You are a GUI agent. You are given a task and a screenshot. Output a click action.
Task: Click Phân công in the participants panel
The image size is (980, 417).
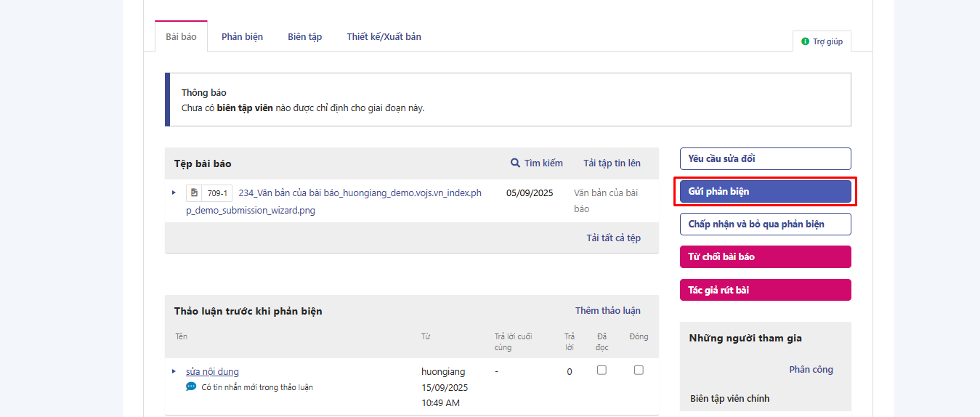coord(811,370)
